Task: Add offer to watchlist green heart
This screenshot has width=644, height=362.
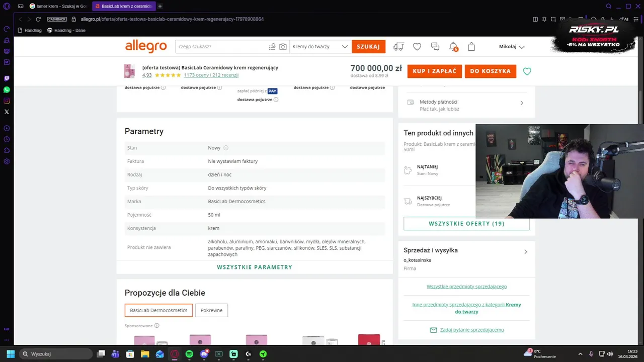Action: coord(527,71)
